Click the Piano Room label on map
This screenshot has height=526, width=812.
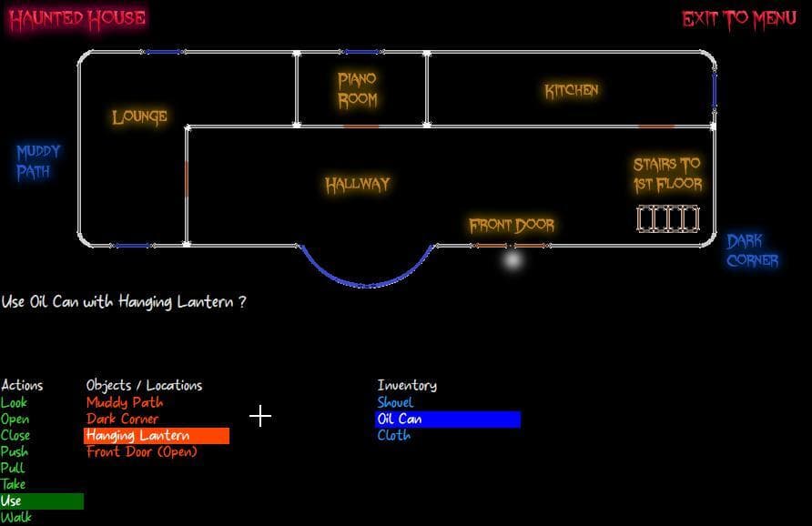(358, 90)
